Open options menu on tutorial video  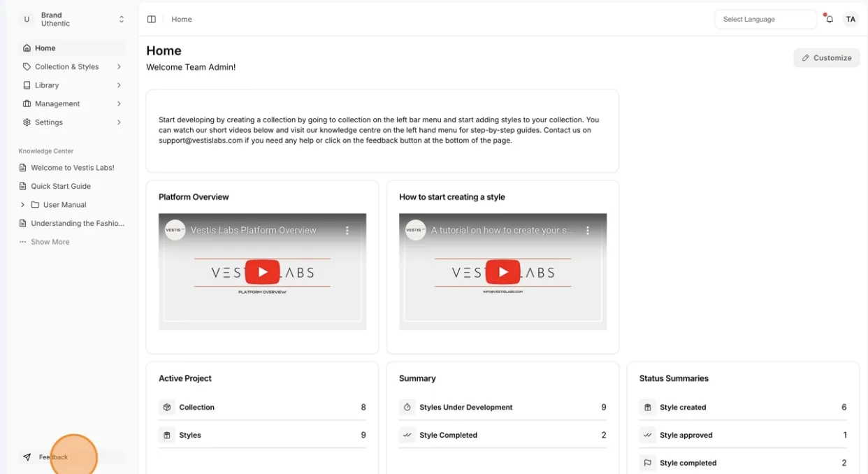tap(588, 230)
